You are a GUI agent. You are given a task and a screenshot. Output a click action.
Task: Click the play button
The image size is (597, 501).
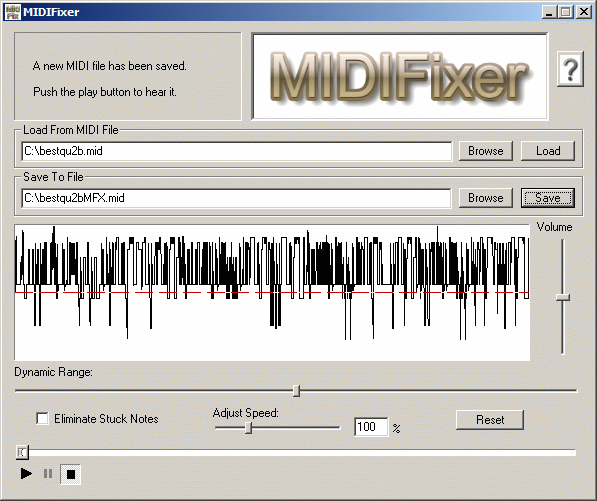tap(26, 474)
